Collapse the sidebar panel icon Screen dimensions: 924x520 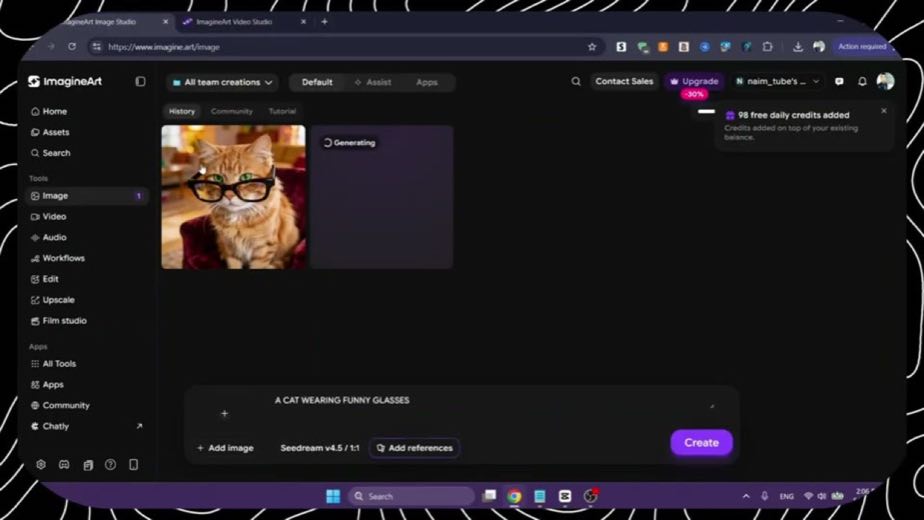click(x=140, y=81)
